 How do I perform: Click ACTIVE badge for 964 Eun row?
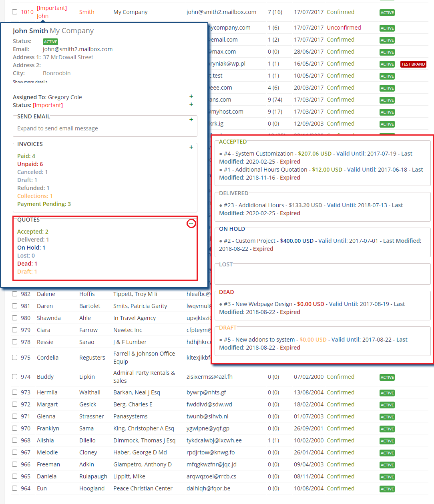pos(387,489)
